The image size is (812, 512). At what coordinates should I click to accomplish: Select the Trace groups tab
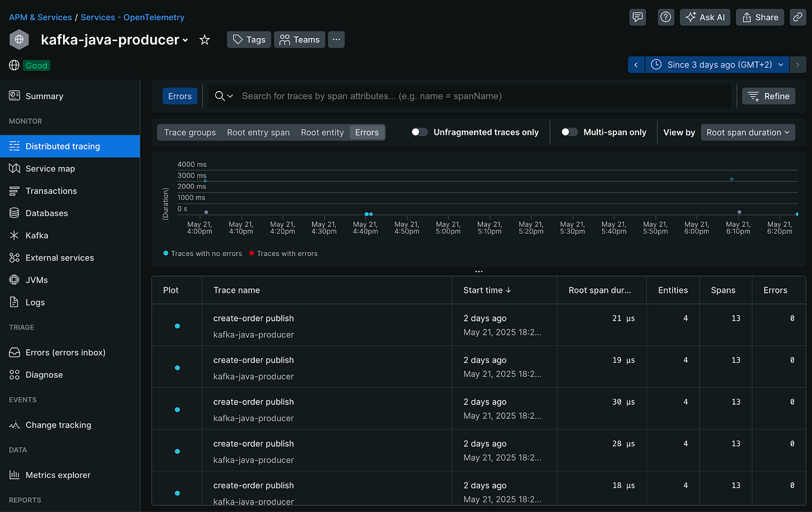[190, 132]
